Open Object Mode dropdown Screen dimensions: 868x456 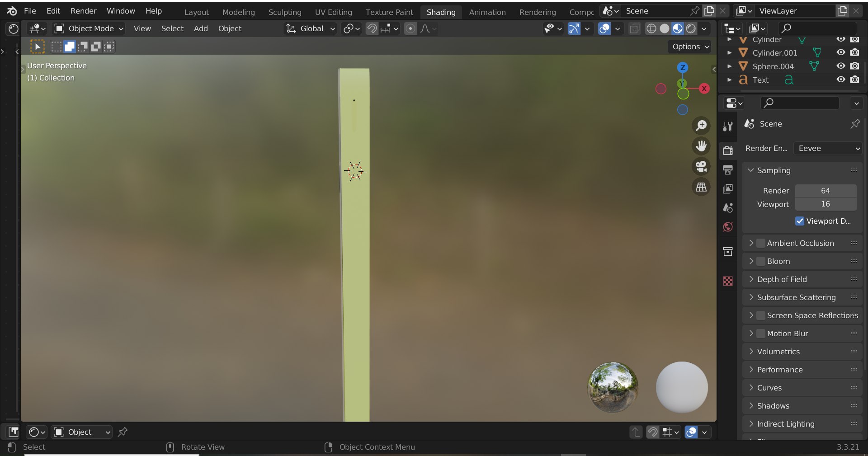point(89,28)
